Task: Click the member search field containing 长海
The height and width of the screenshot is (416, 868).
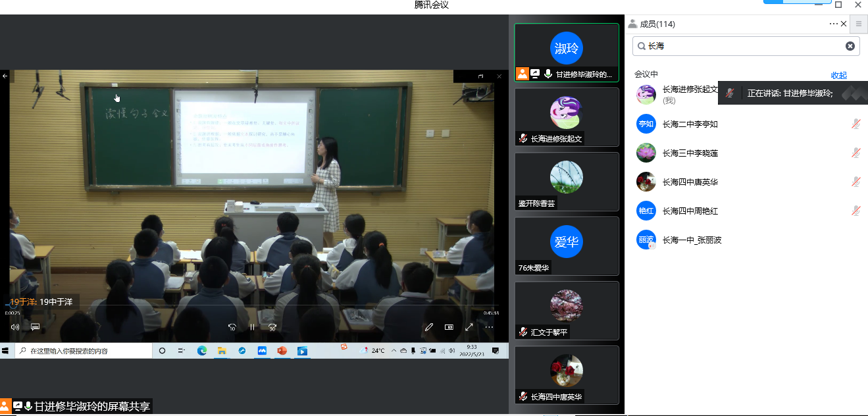Action: (746, 46)
